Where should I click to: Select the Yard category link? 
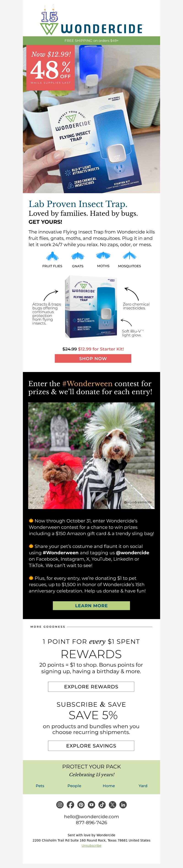pos(143,785)
